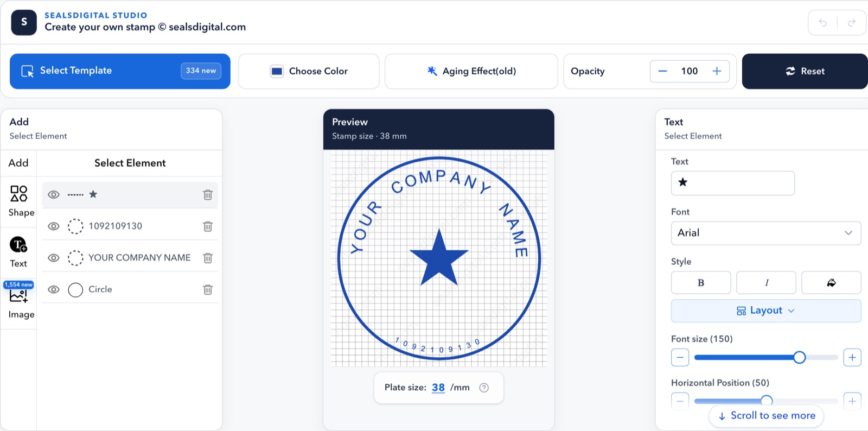Hide the 1092109130 element
868x431 pixels.
54,226
